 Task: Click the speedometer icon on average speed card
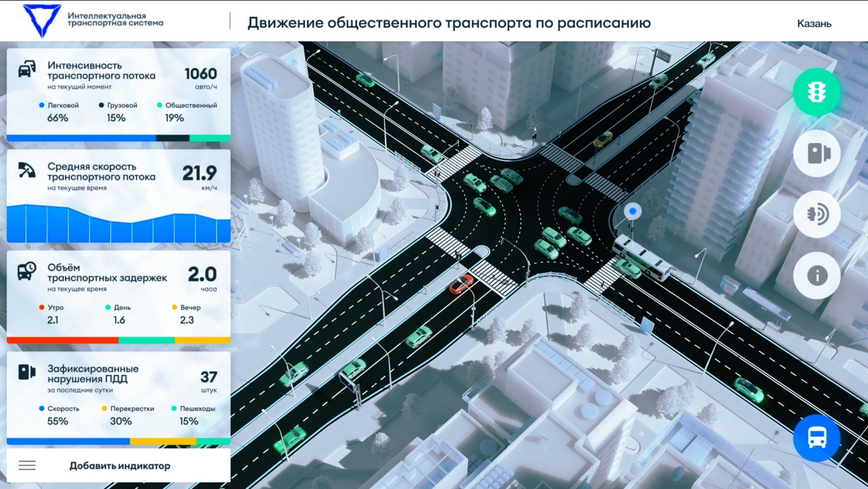click(27, 171)
